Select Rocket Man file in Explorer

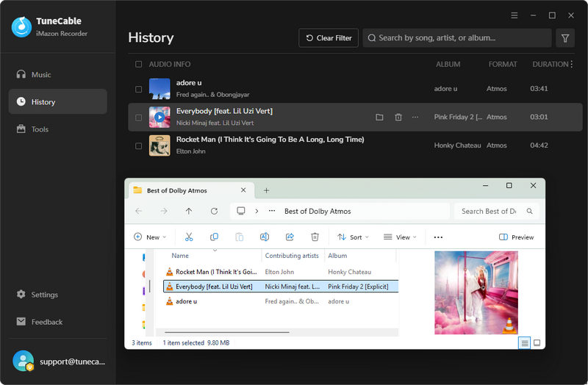tap(281, 272)
